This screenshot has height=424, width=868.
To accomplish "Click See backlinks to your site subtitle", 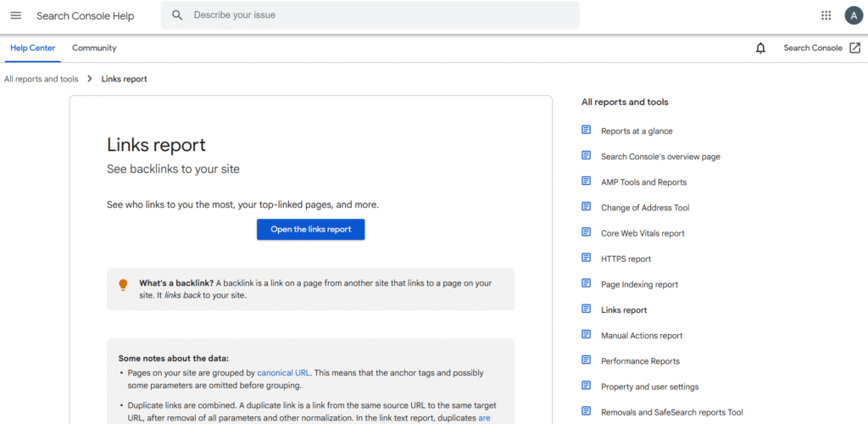I will [x=173, y=170].
